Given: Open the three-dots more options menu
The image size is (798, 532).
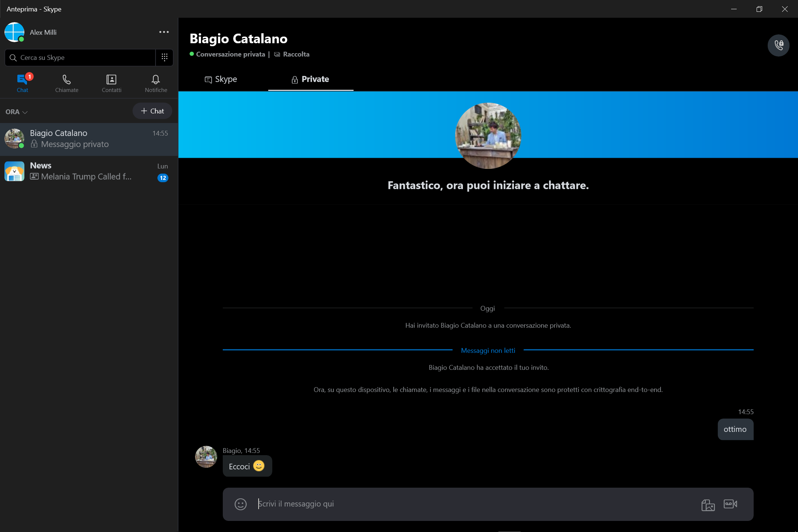Looking at the screenshot, I should click(x=164, y=32).
